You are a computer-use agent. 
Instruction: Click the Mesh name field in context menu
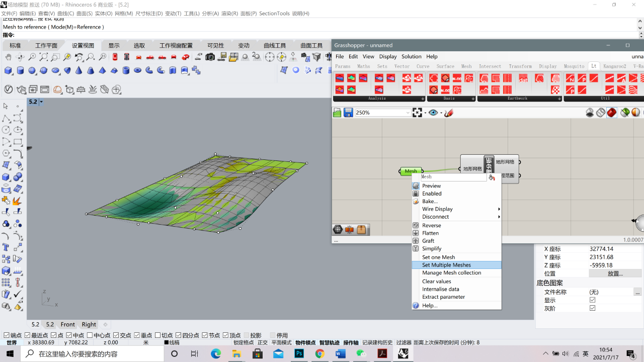tap(454, 177)
